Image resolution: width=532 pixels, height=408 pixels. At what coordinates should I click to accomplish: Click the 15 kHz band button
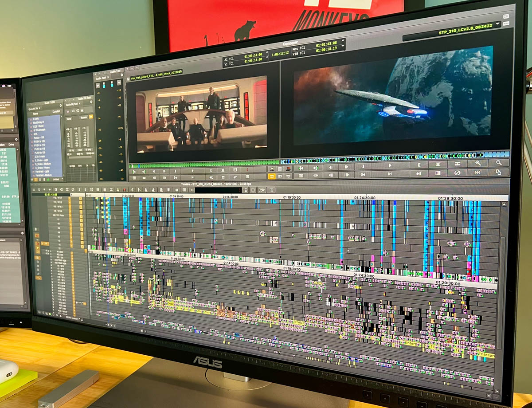point(88,149)
